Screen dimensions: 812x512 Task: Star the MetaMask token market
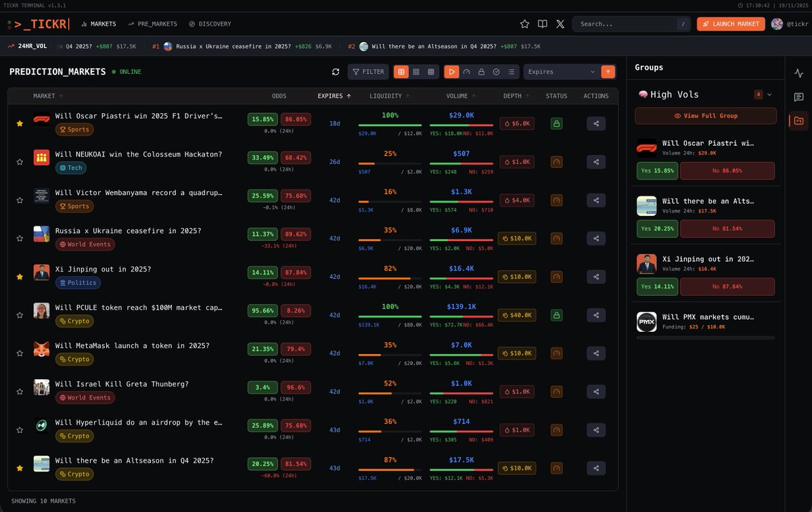coord(20,353)
